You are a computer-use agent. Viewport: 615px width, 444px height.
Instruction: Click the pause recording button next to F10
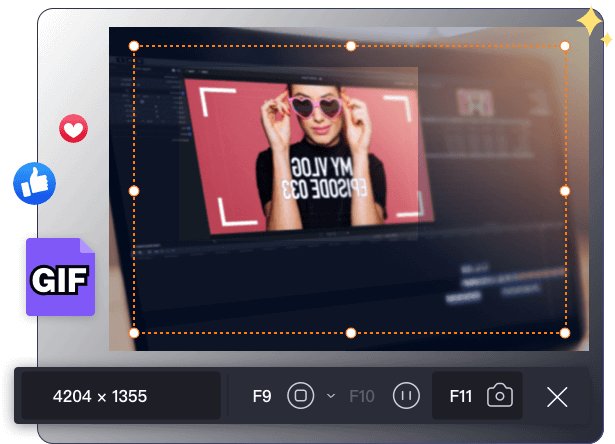(x=406, y=396)
